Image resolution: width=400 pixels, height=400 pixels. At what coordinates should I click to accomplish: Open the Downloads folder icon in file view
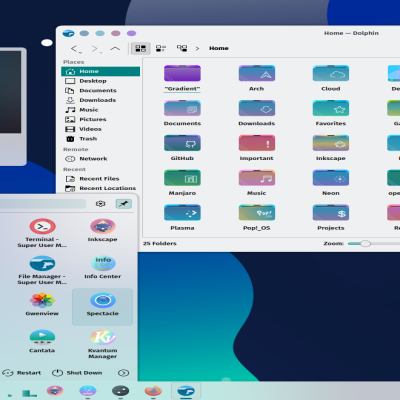point(256,108)
